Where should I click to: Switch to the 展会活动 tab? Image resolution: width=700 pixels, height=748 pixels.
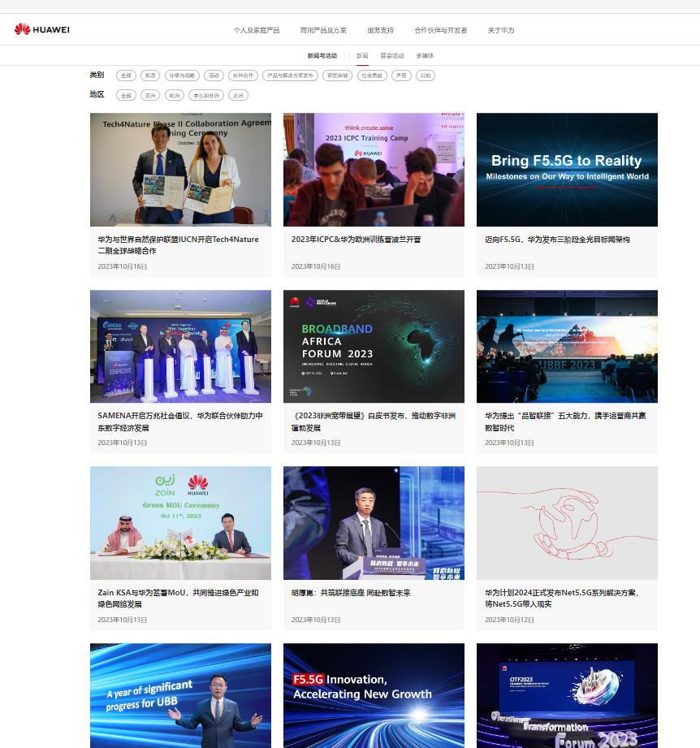pyautogui.click(x=392, y=56)
